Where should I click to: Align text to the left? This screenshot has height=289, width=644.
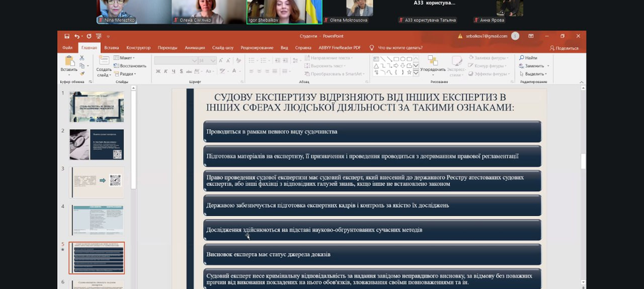click(251, 72)
